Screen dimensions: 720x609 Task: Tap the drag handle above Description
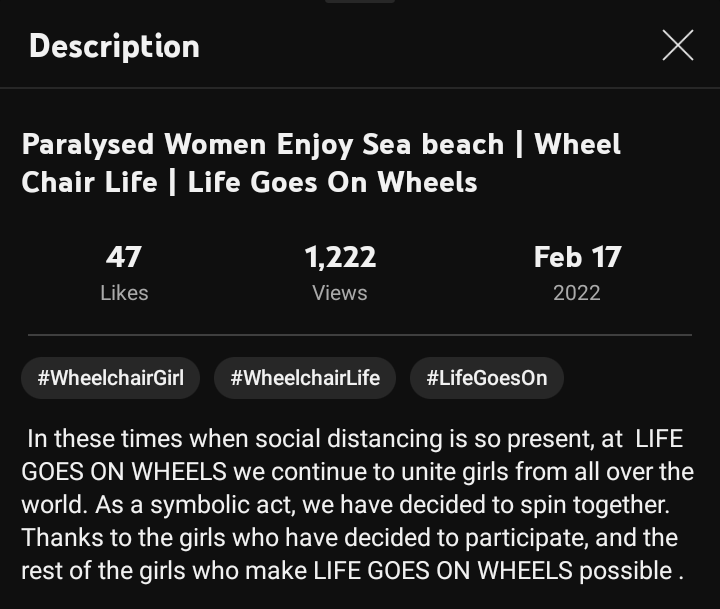point(360,2)
